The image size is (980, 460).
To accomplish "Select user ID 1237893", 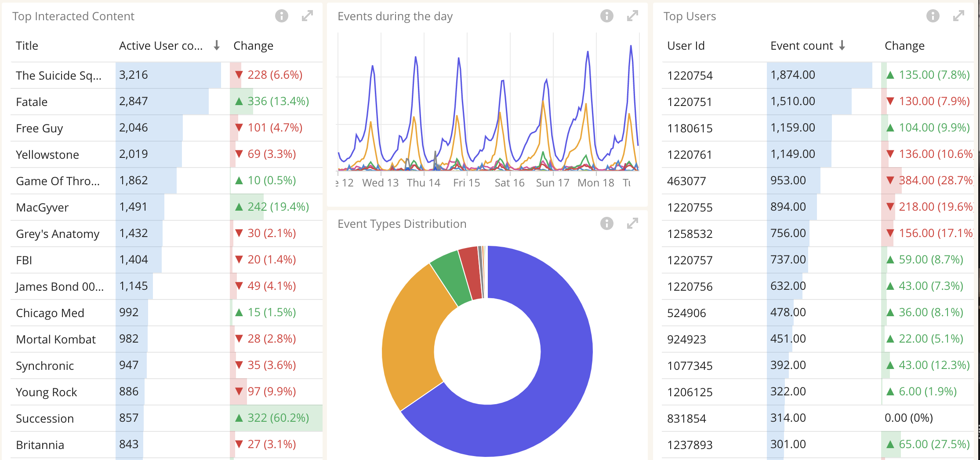I will pos(690,445).
